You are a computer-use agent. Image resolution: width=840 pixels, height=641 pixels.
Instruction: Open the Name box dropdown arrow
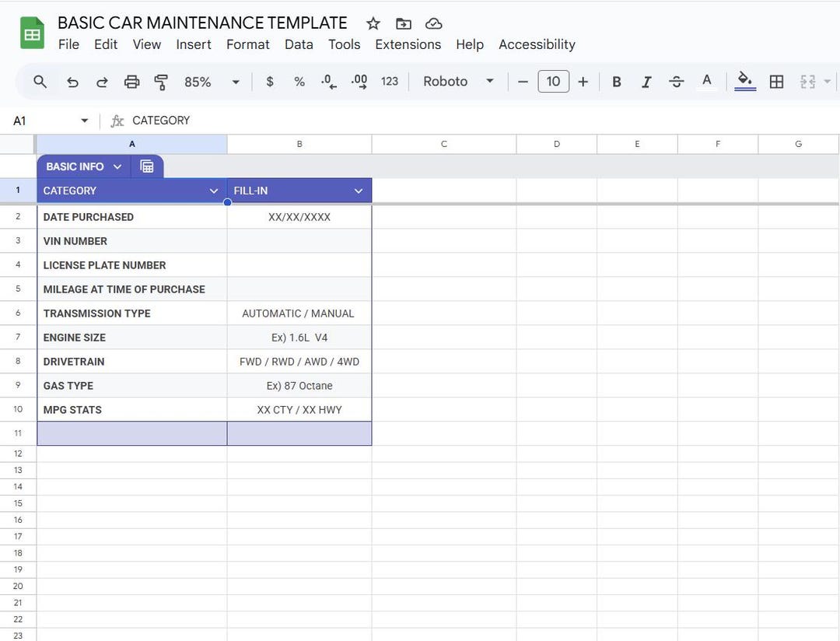coord(84,121)
